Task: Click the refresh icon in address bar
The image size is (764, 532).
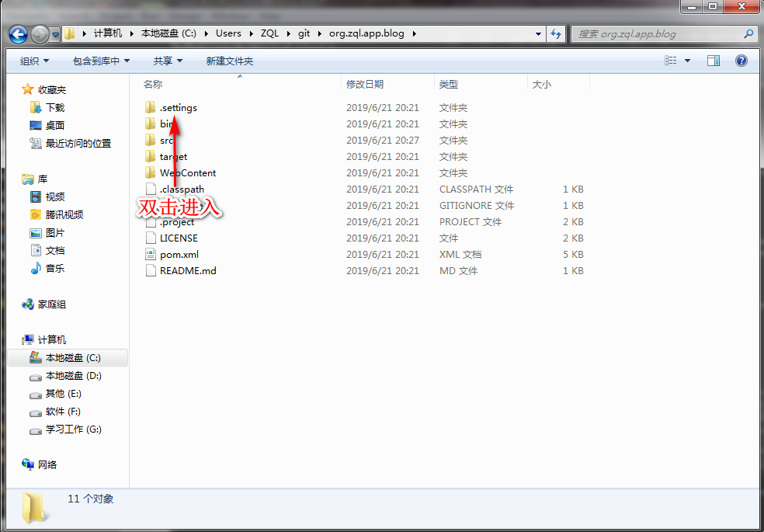Action: pos(557,33)
